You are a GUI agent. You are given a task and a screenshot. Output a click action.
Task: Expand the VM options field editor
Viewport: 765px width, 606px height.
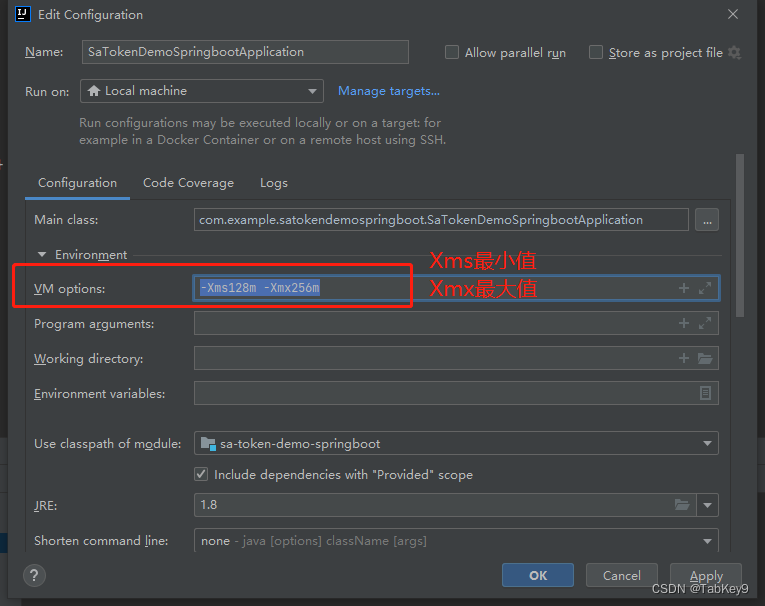tap(705, 288)
